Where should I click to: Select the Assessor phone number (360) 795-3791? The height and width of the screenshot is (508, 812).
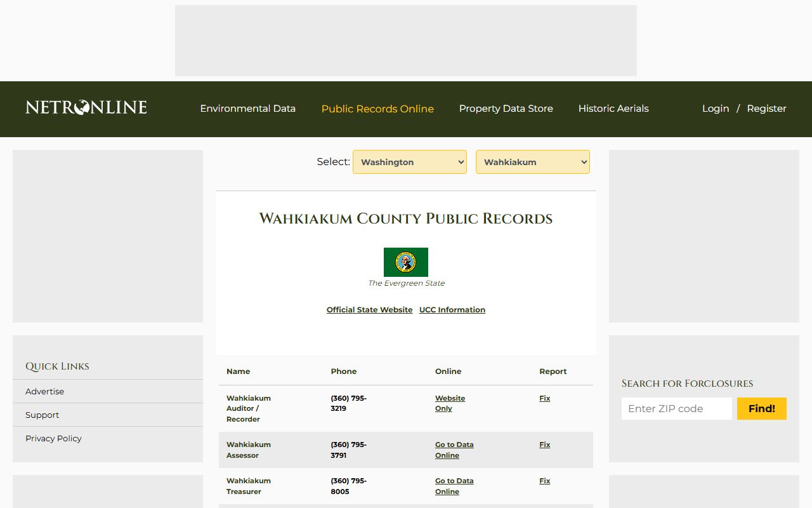pos(349,450)
